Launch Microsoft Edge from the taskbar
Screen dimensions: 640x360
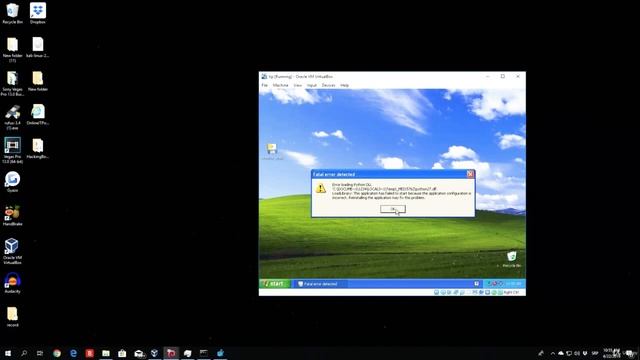73,353
